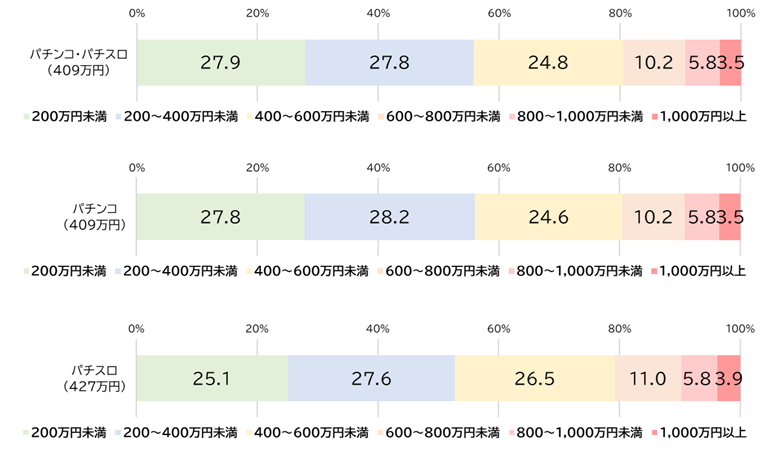Click 1,000万円以上 legend swatch under bottom chart

tap(654, 432)
